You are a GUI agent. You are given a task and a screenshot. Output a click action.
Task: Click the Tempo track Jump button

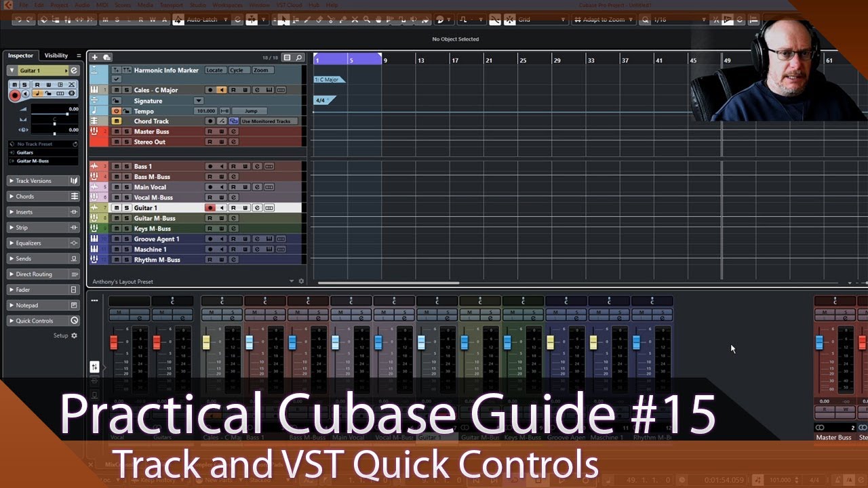[251, 111]
